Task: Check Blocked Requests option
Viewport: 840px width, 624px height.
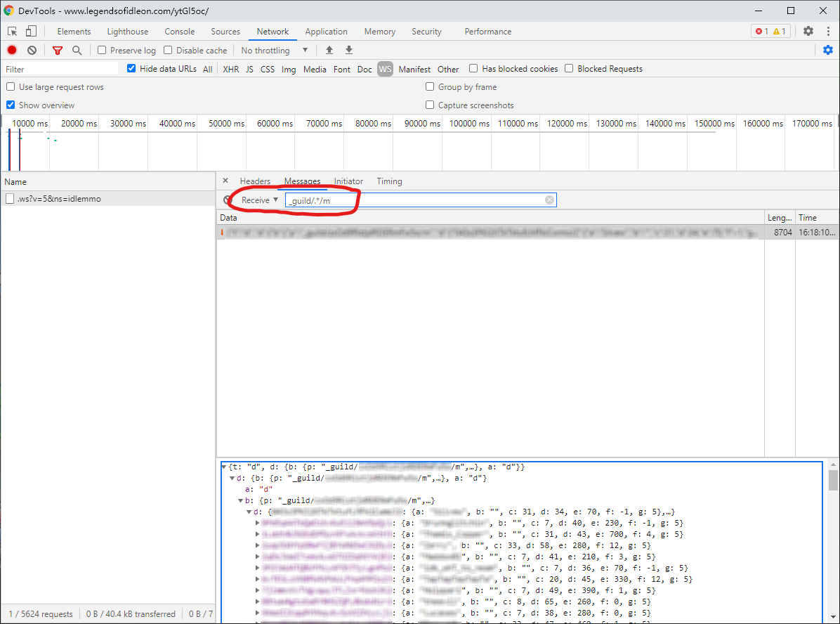Action: [569, 68]
